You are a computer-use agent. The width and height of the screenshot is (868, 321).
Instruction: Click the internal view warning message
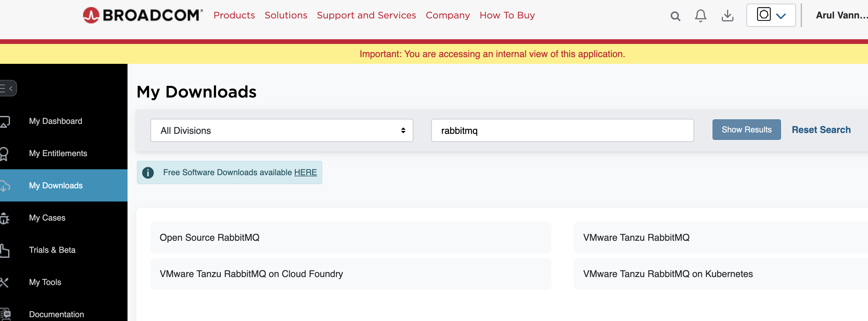[492, 54]
